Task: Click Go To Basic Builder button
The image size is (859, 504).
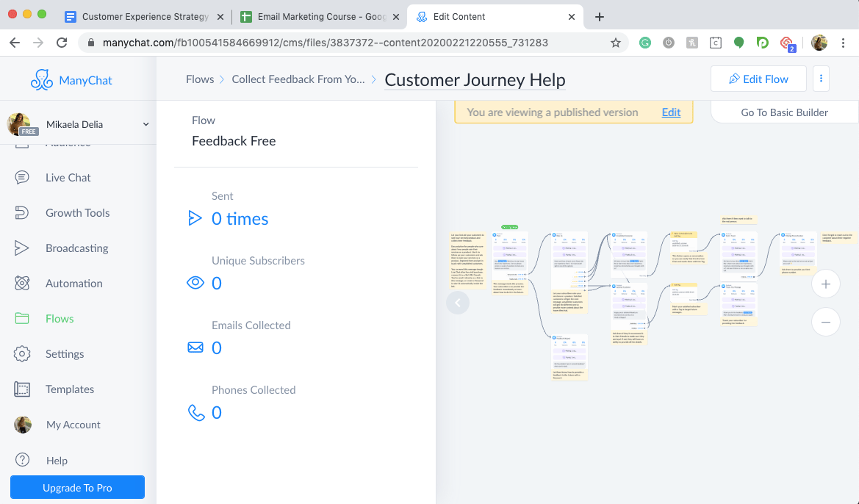Action: click(785, 112)
